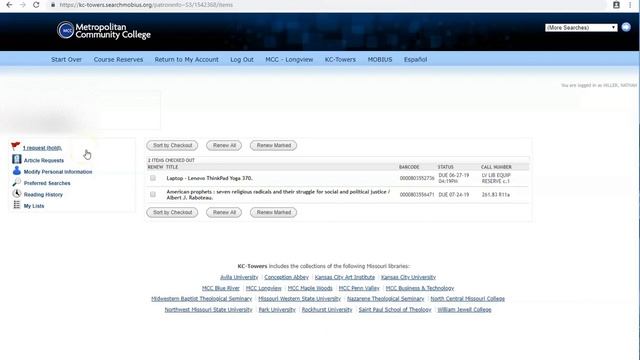Click the top Renew Marked button
Image resolution: width=640 pixels, height=360 pixels.
pyautogui.click(x=273, y=145)
